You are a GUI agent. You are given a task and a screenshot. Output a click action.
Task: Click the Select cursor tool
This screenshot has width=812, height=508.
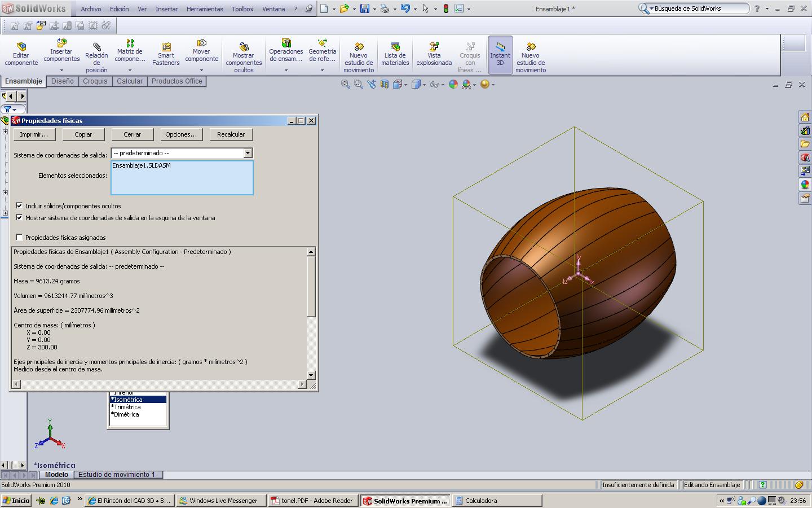(425, 8)
